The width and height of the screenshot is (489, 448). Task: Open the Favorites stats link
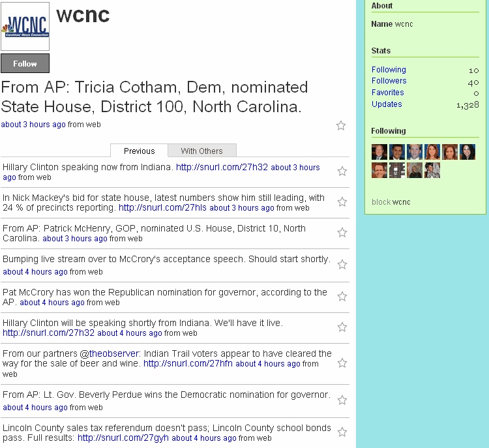388,93
